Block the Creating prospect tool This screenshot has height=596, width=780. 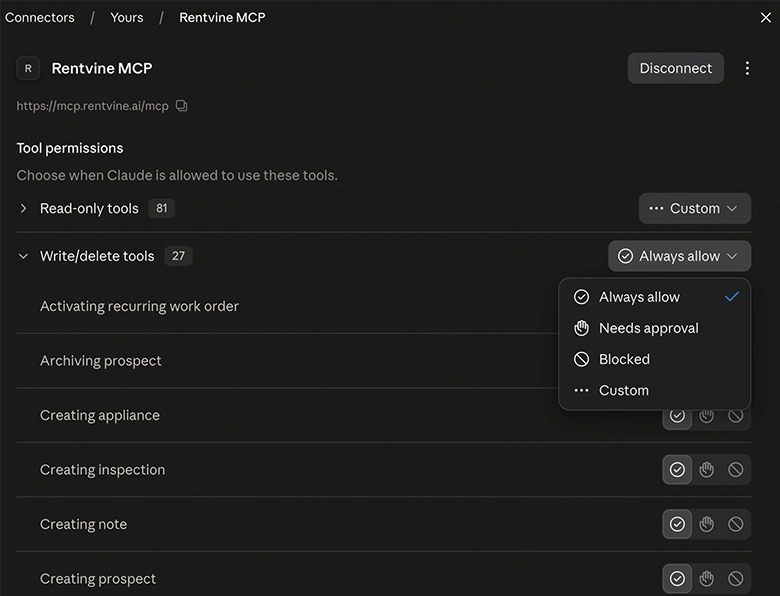pos(736,579)
